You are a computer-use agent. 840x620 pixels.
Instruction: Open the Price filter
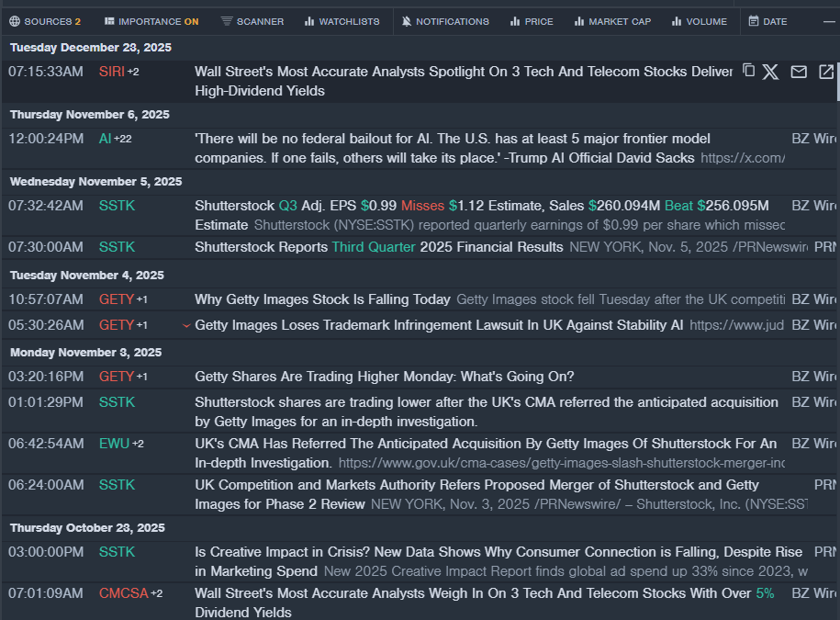(532, 21)
